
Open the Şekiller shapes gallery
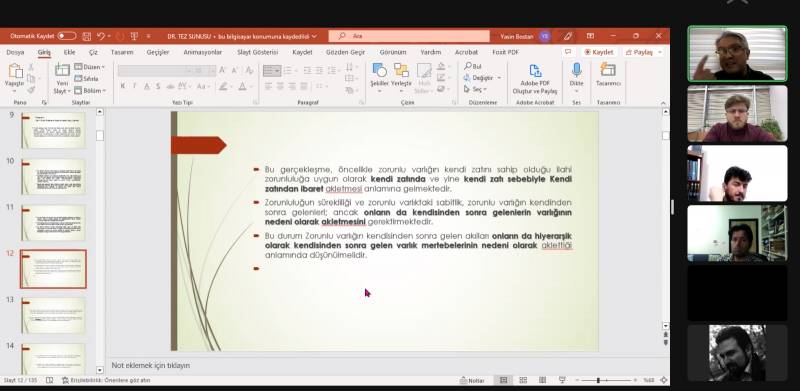[x=379, y=70]
